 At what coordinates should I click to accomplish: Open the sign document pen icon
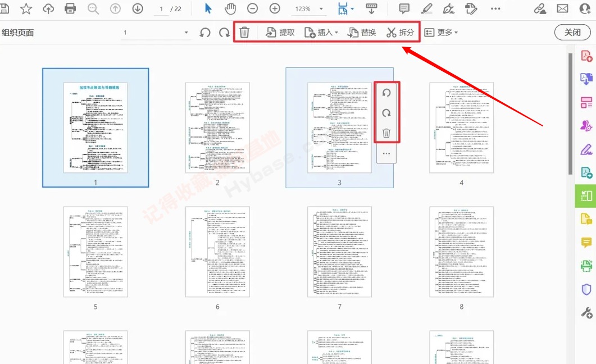tap(449, 8)
